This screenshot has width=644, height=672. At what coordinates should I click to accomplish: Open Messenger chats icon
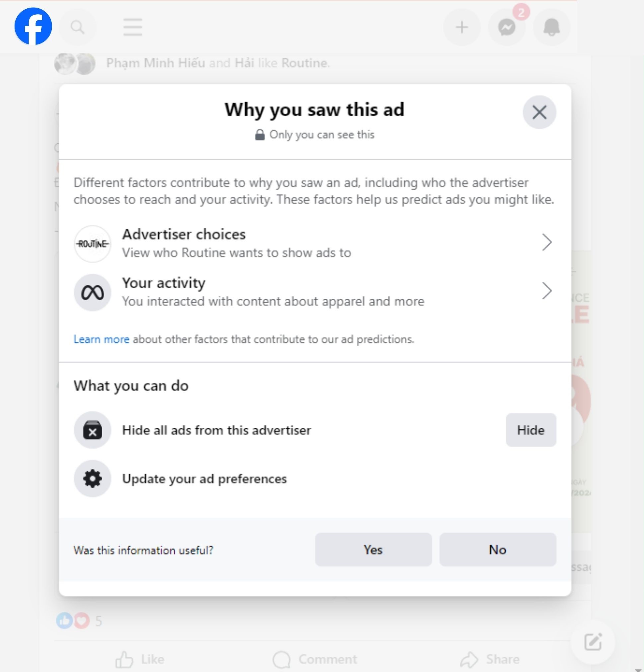coord(507,28)
